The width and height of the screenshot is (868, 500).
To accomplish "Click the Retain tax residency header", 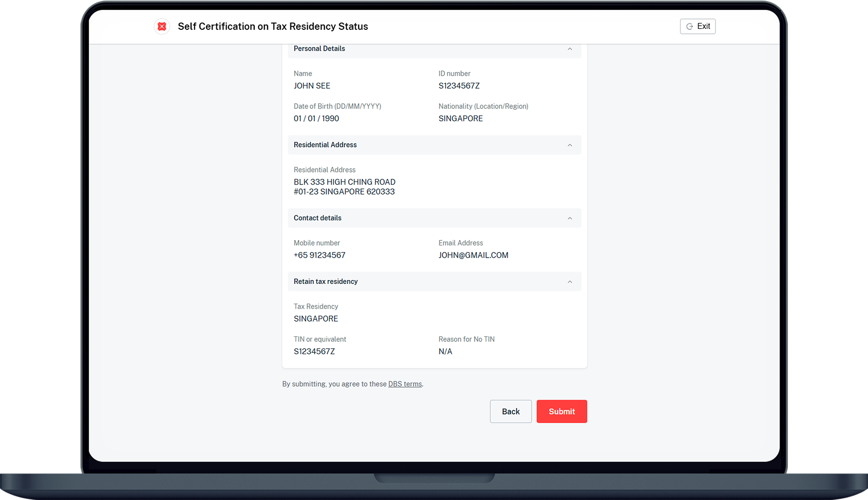I will 325,282.
